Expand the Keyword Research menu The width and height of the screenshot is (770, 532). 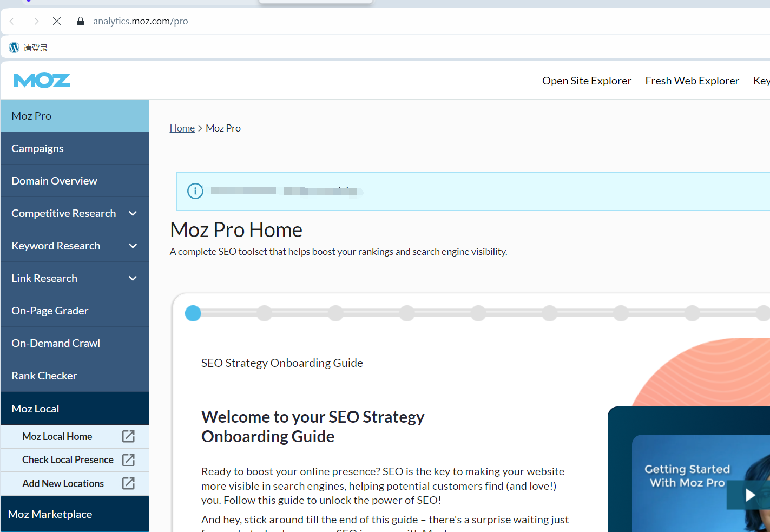(x=133, y=246)
